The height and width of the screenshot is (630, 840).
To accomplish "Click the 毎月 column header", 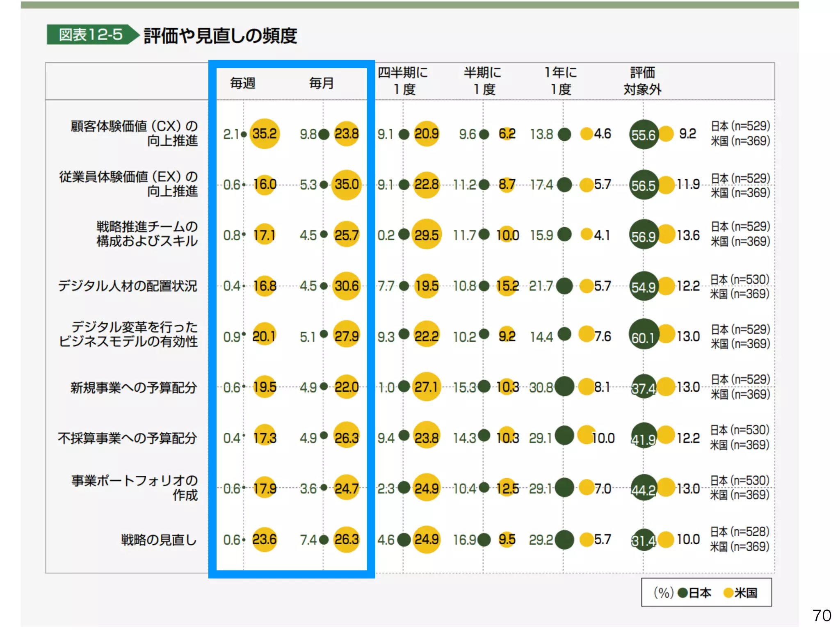I will [x=322, y=83].
